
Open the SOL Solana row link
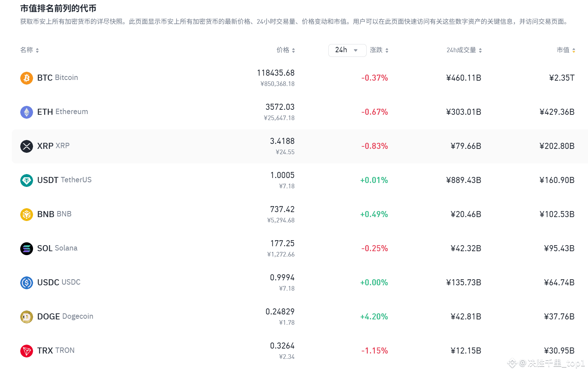click(300, 248)
